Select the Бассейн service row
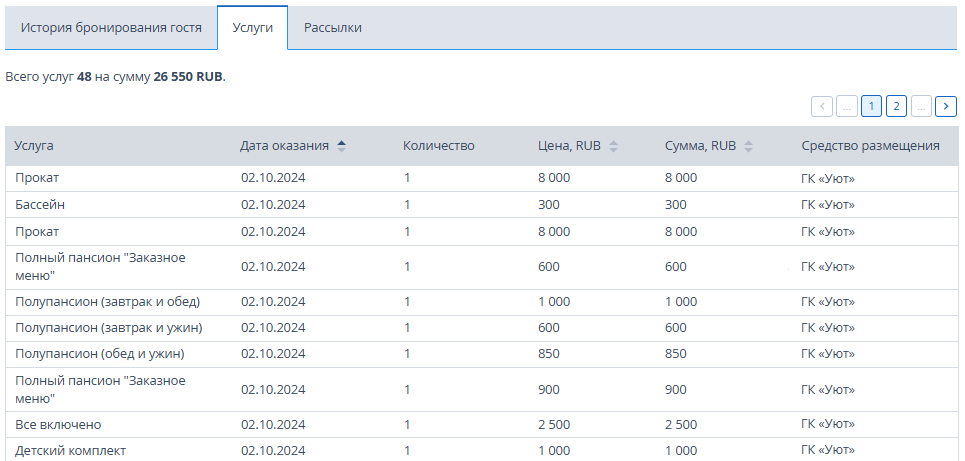Screen dimensions: 965x461 tap(482, 205)
